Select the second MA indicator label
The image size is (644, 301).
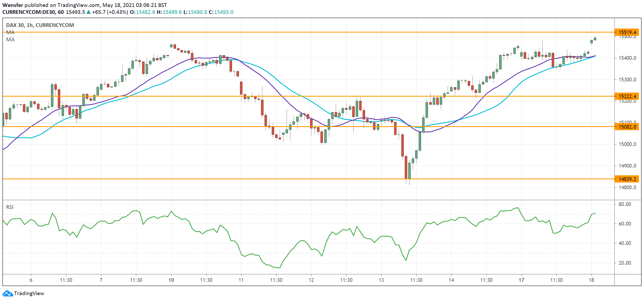10,39
